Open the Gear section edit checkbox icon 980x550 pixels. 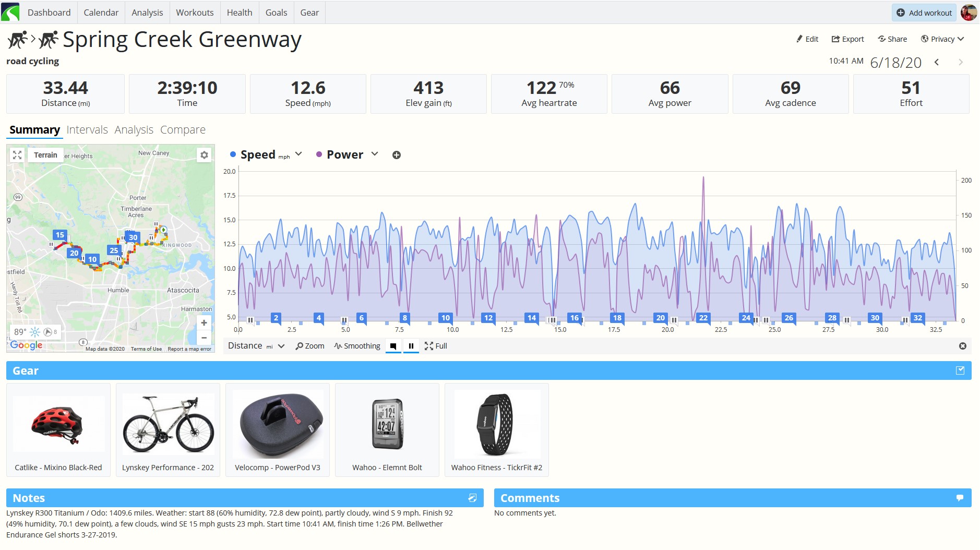tap(960, 370)
